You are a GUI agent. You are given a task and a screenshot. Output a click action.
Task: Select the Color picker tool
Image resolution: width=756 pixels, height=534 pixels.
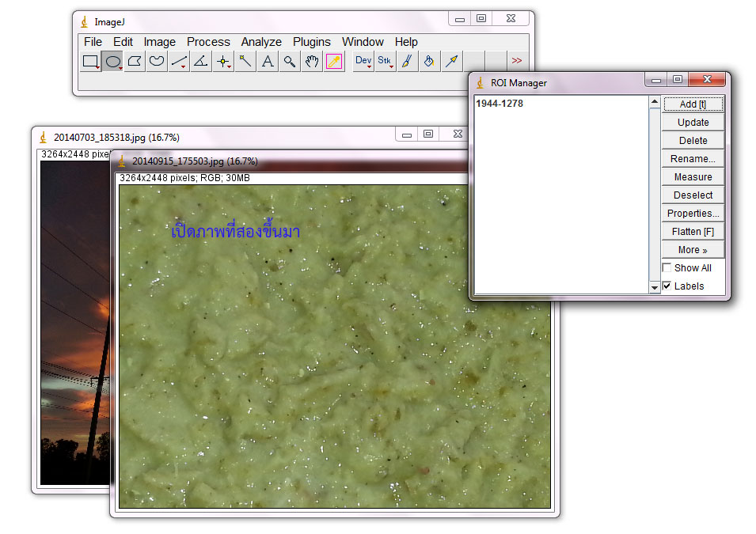[333, 61]
